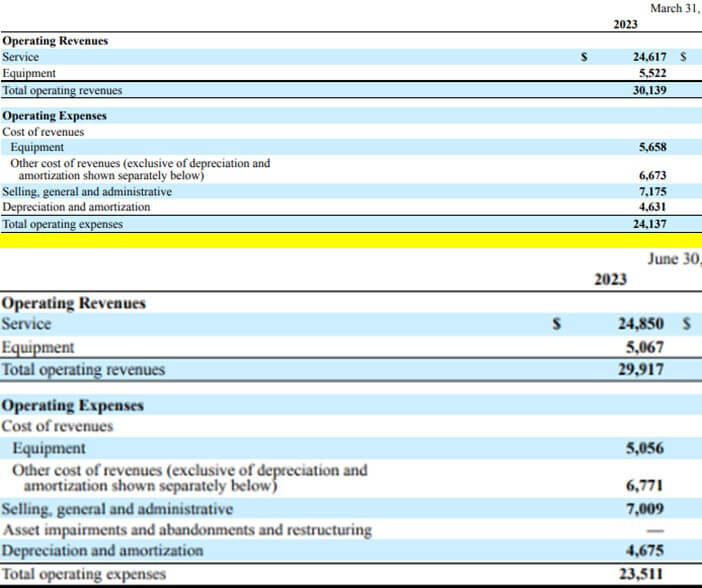Click "Cost of revenues" label in June 30 table
Screen dimensions: 702x588
57,426
